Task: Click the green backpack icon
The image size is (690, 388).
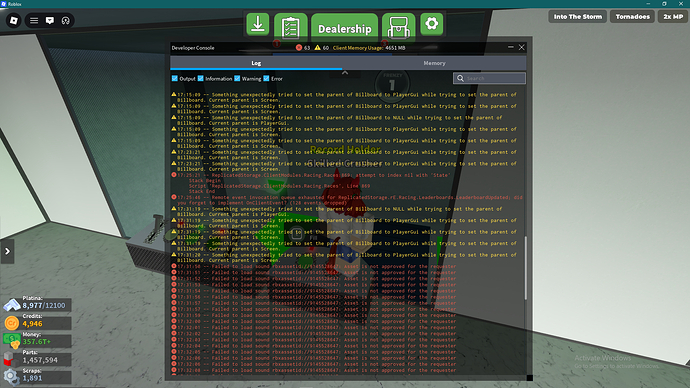Action: 399,27
